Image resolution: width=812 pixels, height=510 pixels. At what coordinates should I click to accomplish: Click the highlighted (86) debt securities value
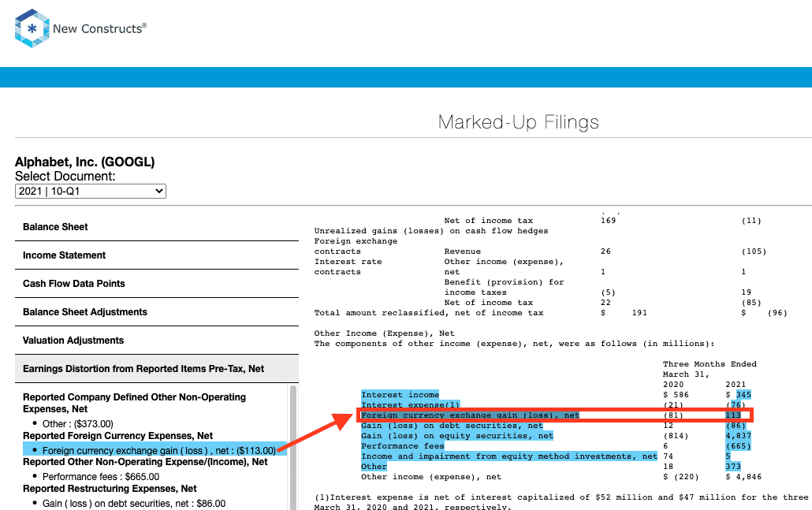point(736,426)
